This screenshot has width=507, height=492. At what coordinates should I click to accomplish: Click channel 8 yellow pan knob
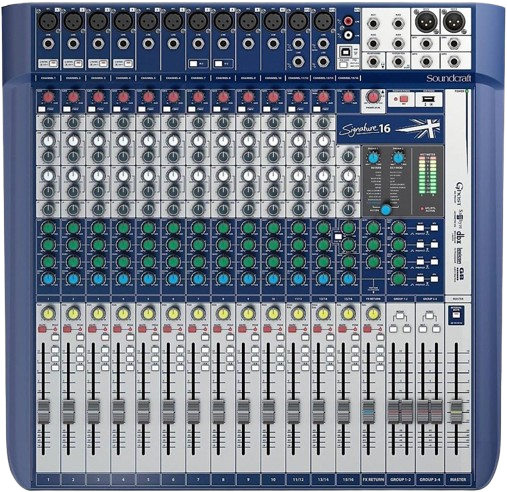coord(223,314)
